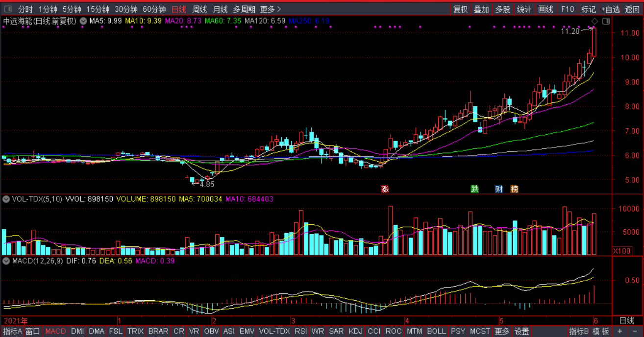Screen dimensions: 644x337
Task: Click the 涨 event marker on chart
Action: (385, 189)
